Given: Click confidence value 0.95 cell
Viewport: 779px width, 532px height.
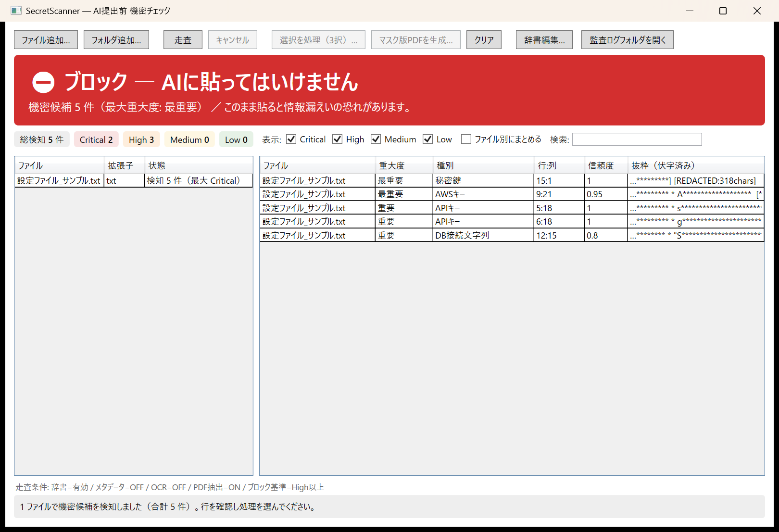Looking at the screenshot, I should click(606, 194).
